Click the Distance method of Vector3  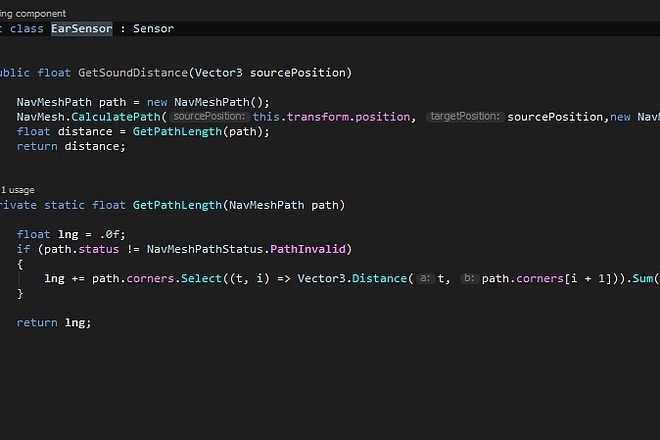tap(379, 278)
